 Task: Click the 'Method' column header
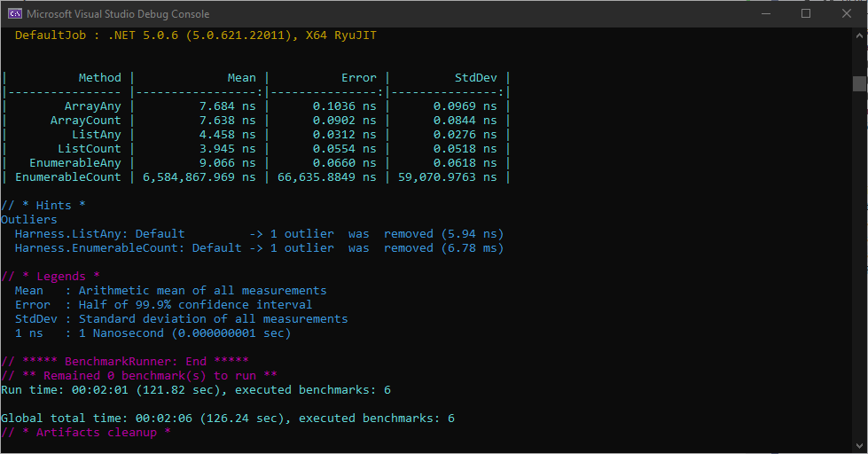tap(99, 77)
